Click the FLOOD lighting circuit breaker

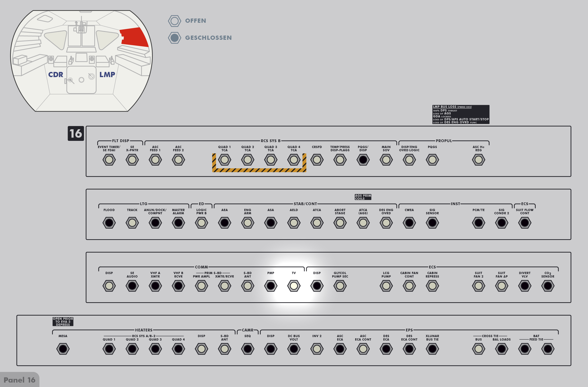(109, 223)
